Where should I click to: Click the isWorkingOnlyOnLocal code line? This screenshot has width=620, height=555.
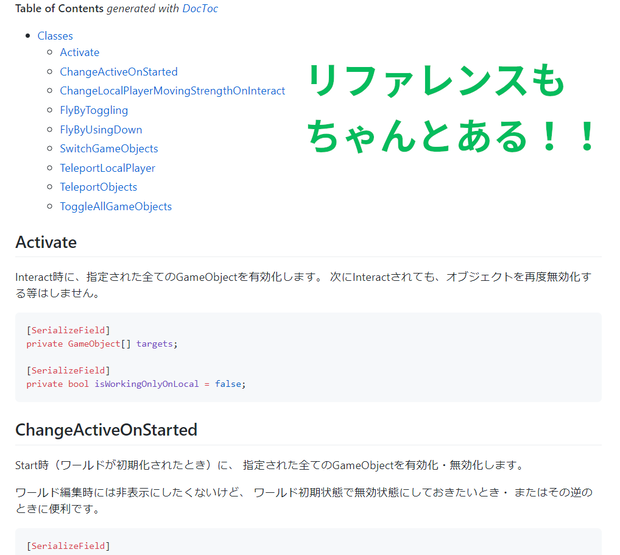click(136, 384)
